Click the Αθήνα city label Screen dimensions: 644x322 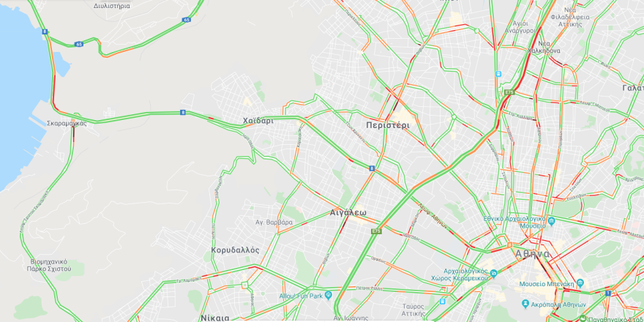point(532,254)
